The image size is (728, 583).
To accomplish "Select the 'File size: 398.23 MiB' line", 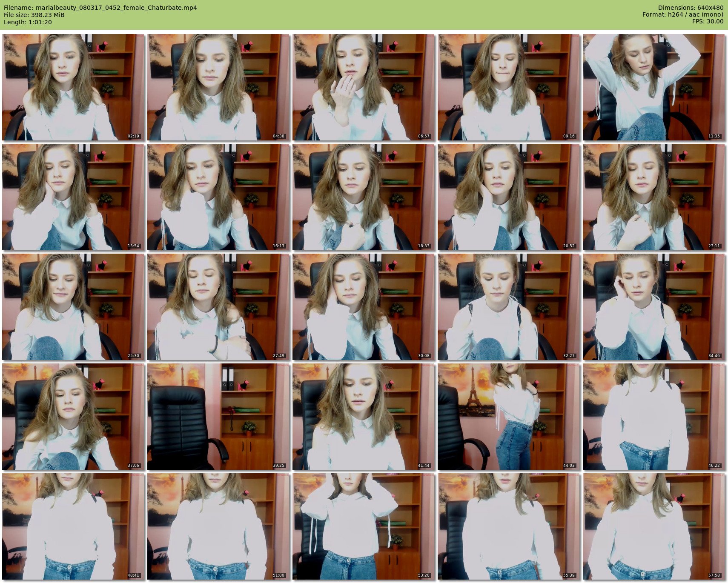I will [34, 15].
